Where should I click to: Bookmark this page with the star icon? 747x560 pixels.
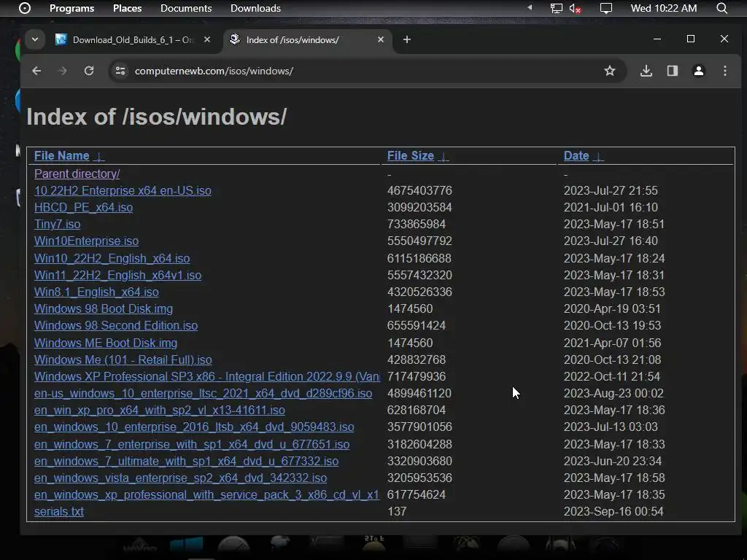pos(610,71)
